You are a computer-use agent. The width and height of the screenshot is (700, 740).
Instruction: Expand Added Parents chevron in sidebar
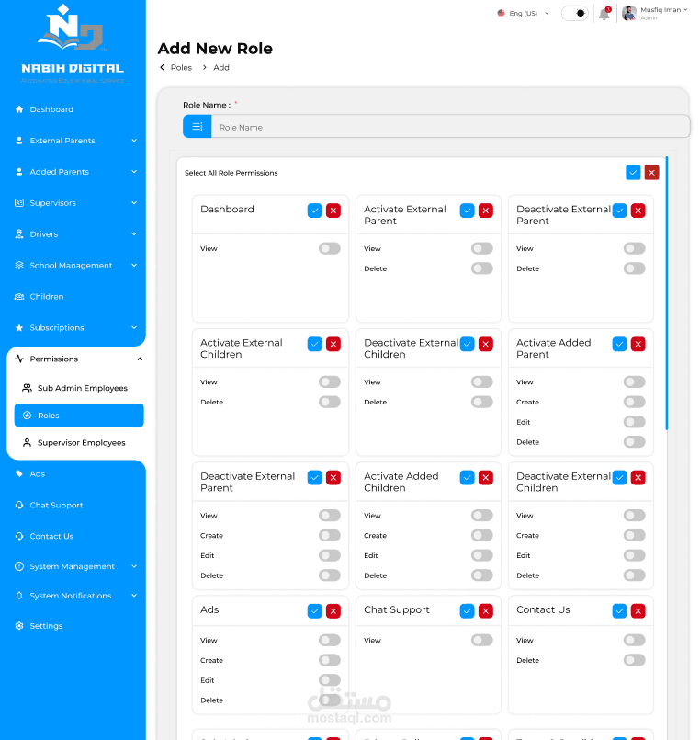(x=134, y=172)
